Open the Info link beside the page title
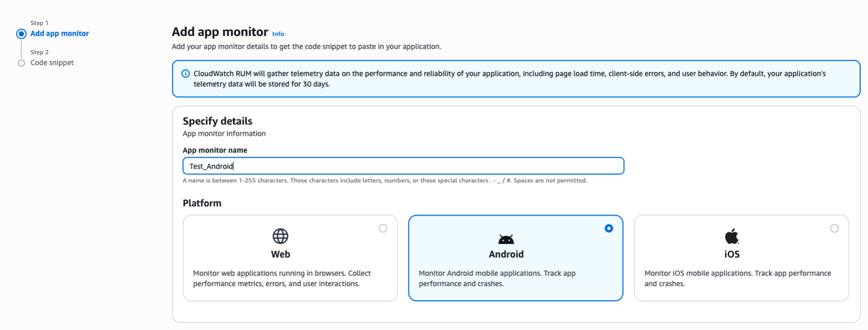The width and height of the screenshot is (868, 330). (278, 33)
